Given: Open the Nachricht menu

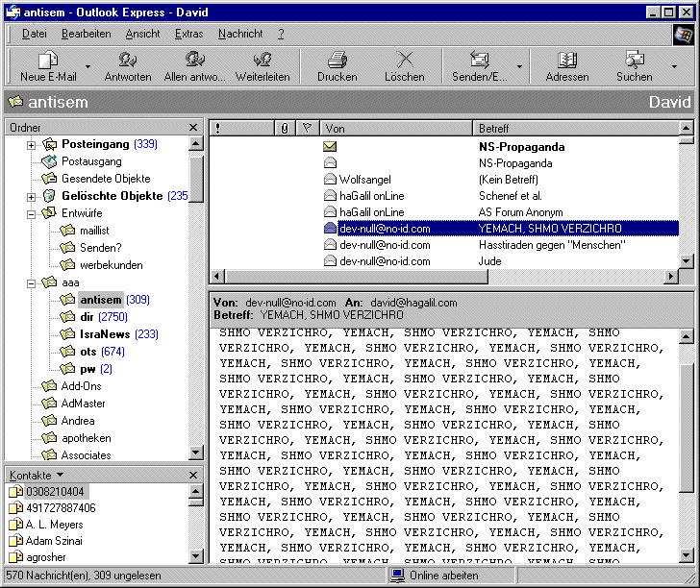Looking at the screenshot, I should pos(240,34).
